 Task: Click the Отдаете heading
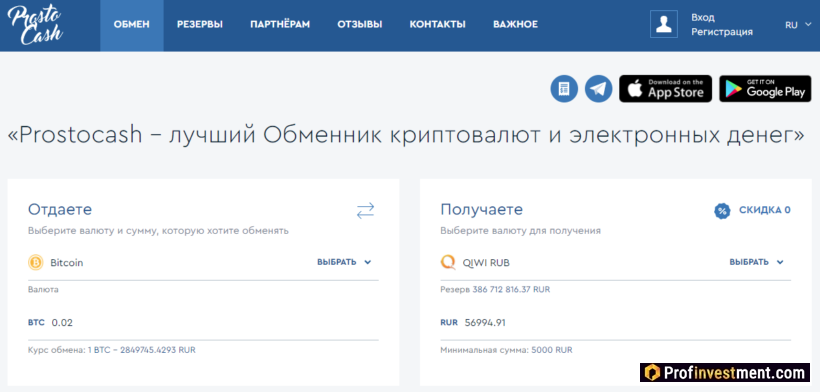point(60,210)
